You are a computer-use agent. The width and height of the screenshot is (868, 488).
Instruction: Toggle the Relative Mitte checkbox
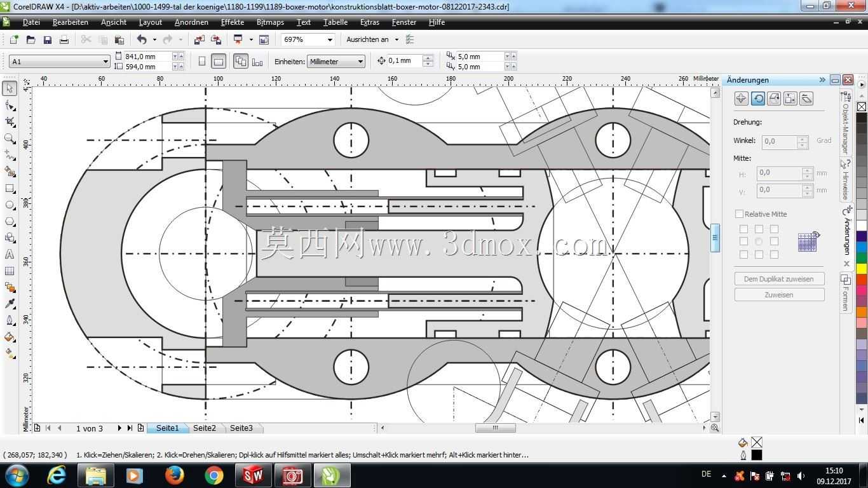[x=739, y=214]
